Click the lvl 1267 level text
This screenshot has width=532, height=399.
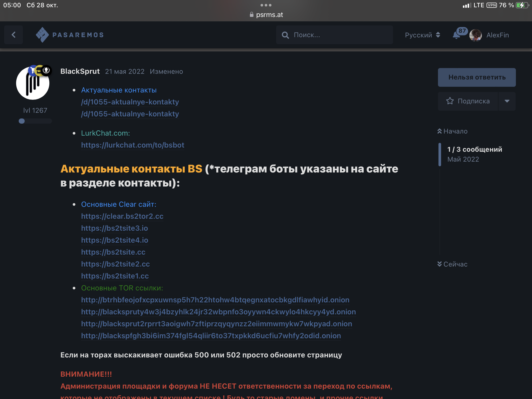coord(35,110)
